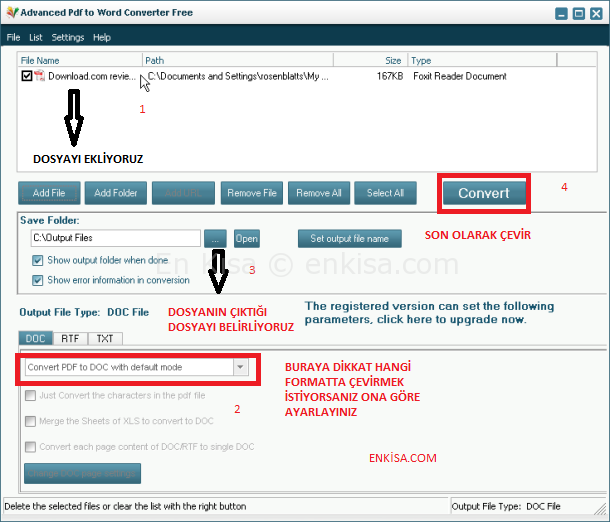Viewport: 610px width, 522px height.
Task: Uncheck the Download.com review file checkbox
Action: click(27, 75)
